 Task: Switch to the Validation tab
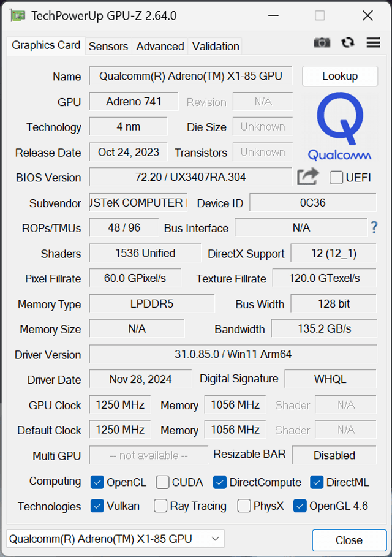(216, 46)
